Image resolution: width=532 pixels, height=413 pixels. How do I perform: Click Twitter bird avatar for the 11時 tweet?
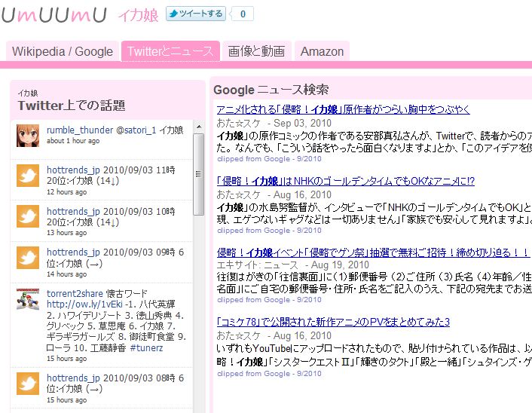28,176
